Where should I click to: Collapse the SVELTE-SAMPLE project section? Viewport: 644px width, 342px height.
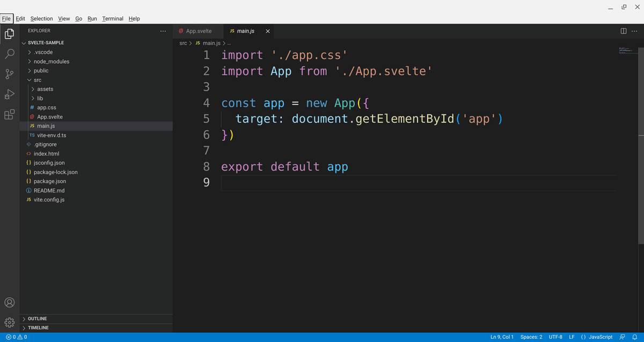(96, 43)
